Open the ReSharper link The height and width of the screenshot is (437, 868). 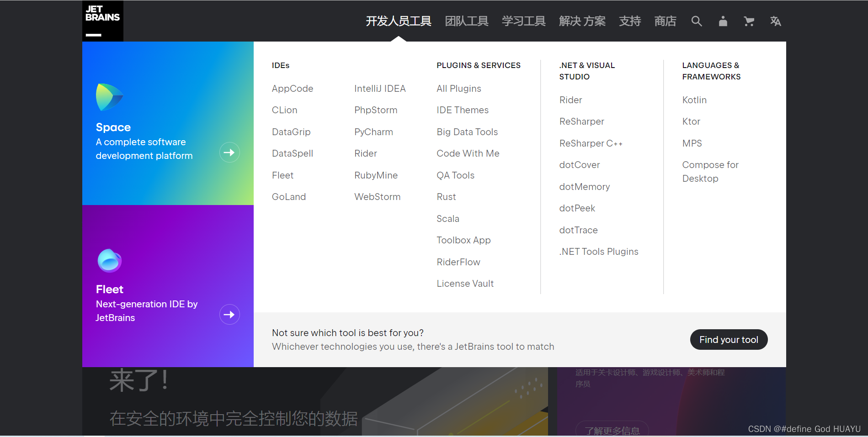pyautogui.click(x=581, y=121)
